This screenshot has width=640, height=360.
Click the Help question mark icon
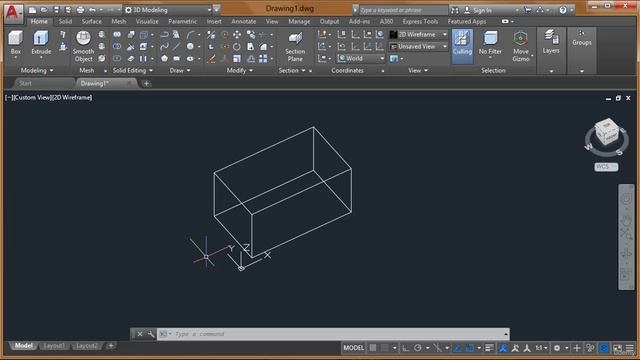click(563, 10)
